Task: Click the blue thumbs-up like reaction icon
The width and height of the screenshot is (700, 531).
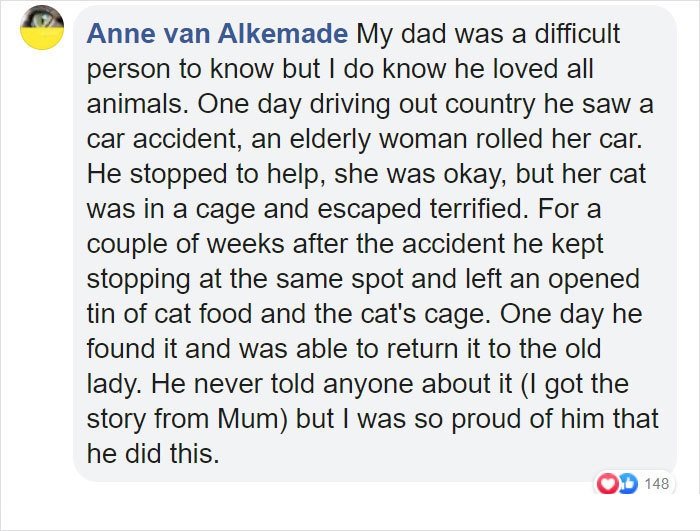Action: (x=627, y=483)
